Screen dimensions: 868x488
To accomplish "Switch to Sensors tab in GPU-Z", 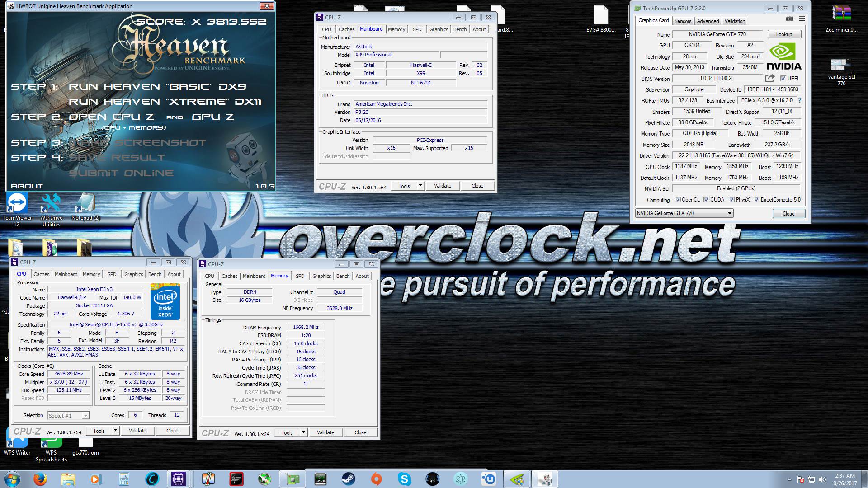I will pyautogui.click(x=683, y=21).
